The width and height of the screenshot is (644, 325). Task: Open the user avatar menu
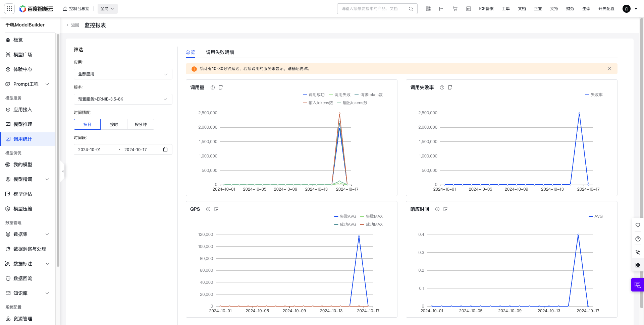[627, 9]
